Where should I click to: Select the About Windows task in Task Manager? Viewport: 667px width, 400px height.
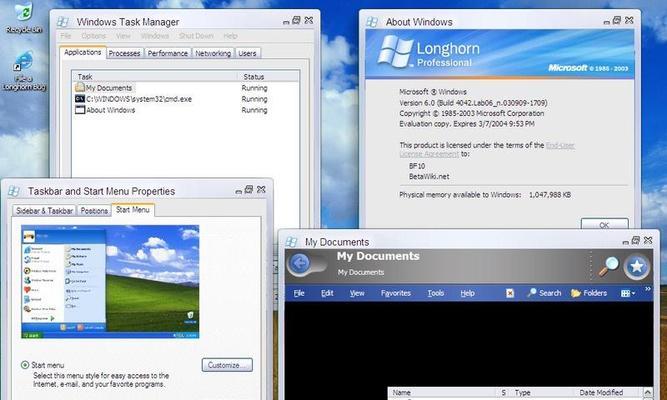105,110
